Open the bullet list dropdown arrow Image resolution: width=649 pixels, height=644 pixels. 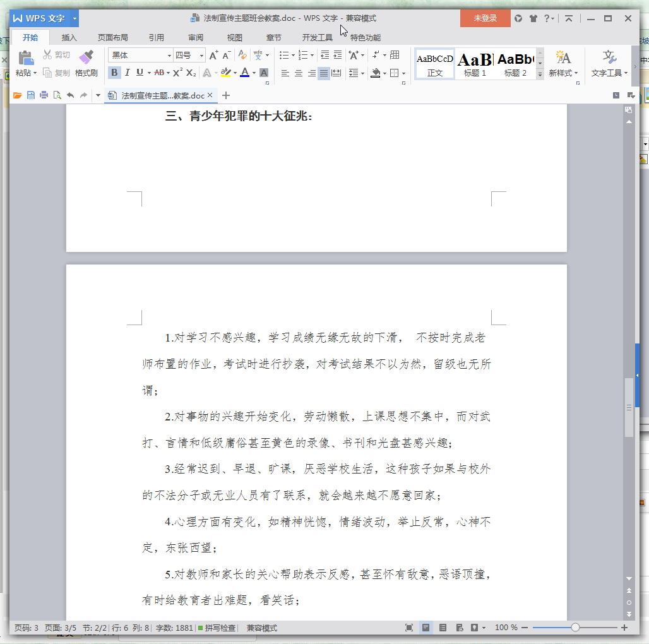click(x=293, y=55)
